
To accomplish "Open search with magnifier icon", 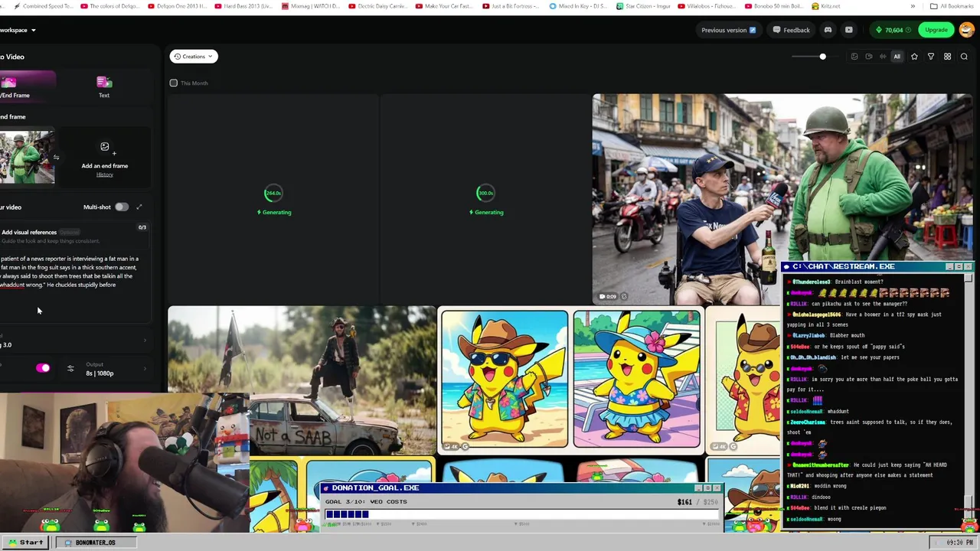I will 964,57.
